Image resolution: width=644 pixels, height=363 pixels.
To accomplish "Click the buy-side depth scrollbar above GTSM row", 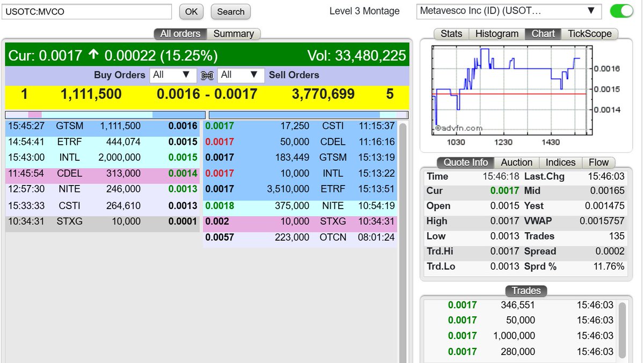I will [105, 114].
